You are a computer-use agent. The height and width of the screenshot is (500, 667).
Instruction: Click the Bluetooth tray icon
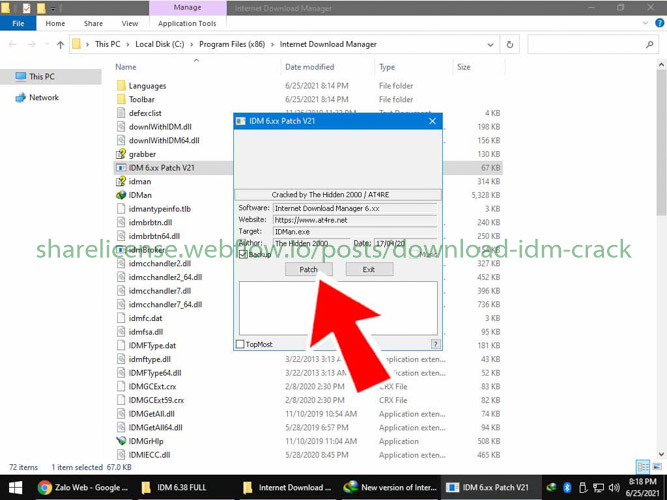tap(567, 487)
